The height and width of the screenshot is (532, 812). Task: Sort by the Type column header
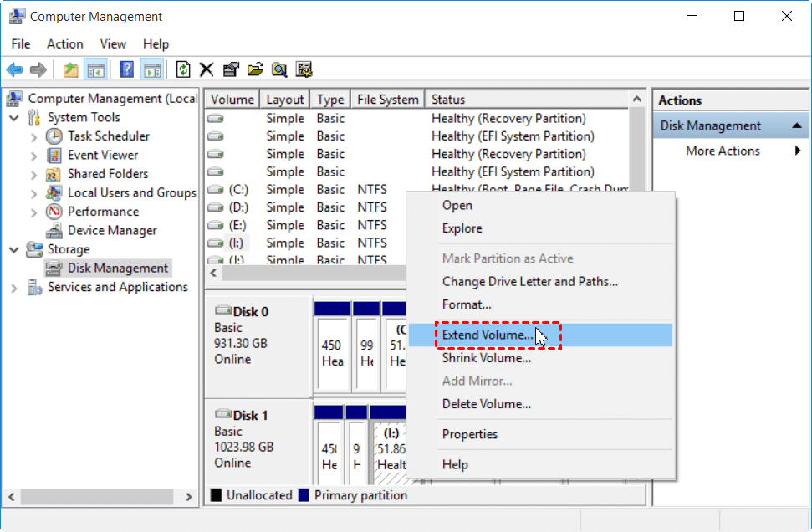click(x=330, y=100)
